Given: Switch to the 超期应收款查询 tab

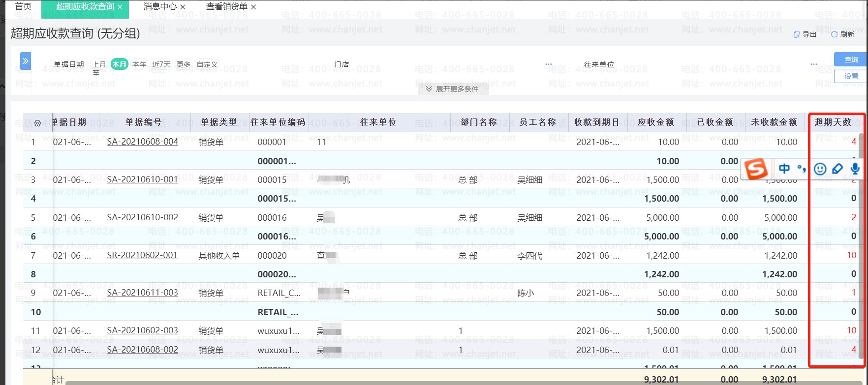Looking at the screenshot, I should click(x=85, y=7).
